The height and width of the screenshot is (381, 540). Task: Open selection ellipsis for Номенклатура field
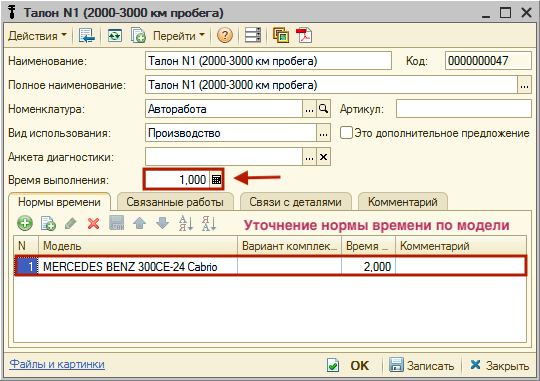point(309,109)
